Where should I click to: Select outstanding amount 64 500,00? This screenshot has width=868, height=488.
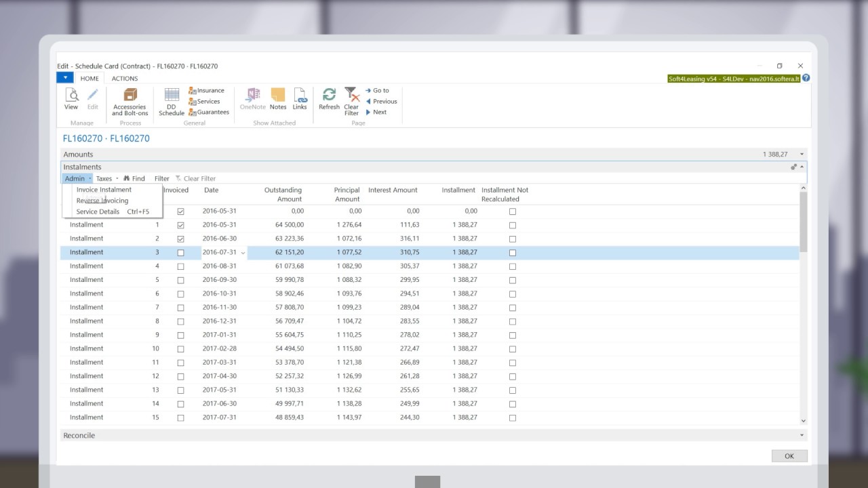pyautogui.click(x=289, y=225)
